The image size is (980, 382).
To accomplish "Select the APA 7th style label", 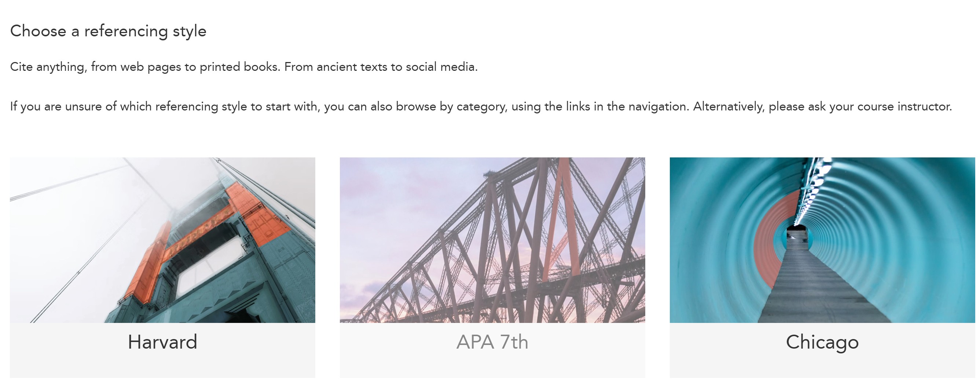I will [x=492, y=342].
